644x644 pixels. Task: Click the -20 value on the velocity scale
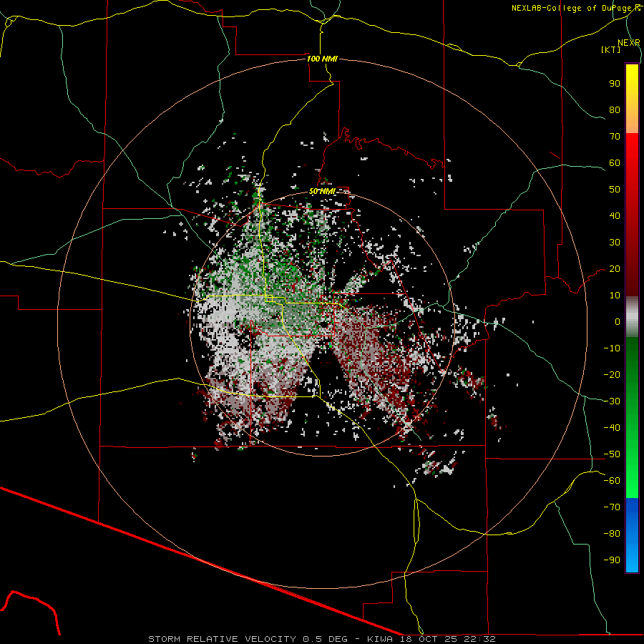click(x=612, y=375)
